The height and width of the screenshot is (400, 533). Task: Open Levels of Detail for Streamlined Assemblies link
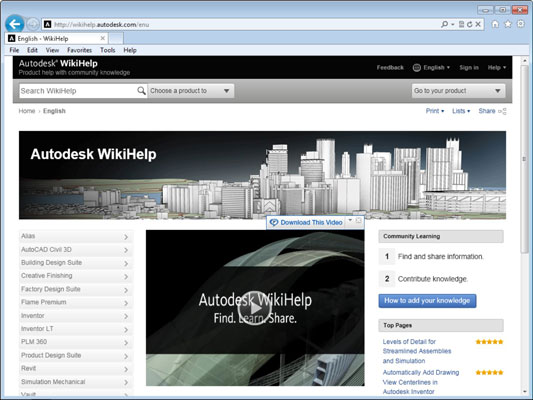tap(417, 351)
